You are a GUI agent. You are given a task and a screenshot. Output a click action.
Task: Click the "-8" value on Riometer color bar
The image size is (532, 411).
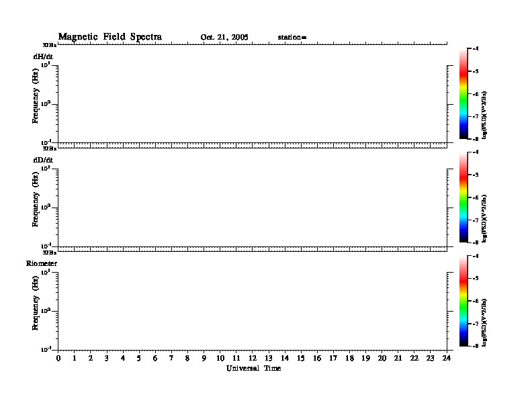point(476,346)
